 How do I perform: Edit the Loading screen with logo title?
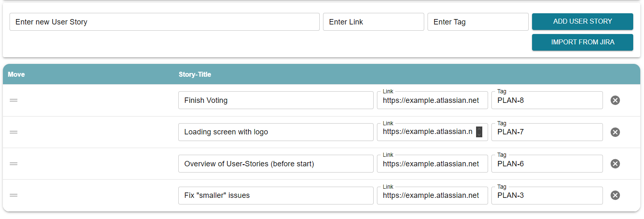(276, 132)
